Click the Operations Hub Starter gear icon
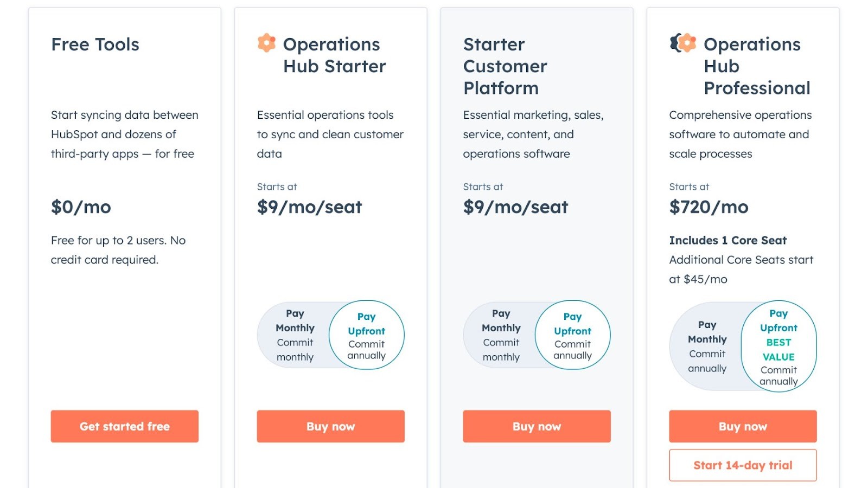The height and width of the screenshot is (488, 868). 265,42
